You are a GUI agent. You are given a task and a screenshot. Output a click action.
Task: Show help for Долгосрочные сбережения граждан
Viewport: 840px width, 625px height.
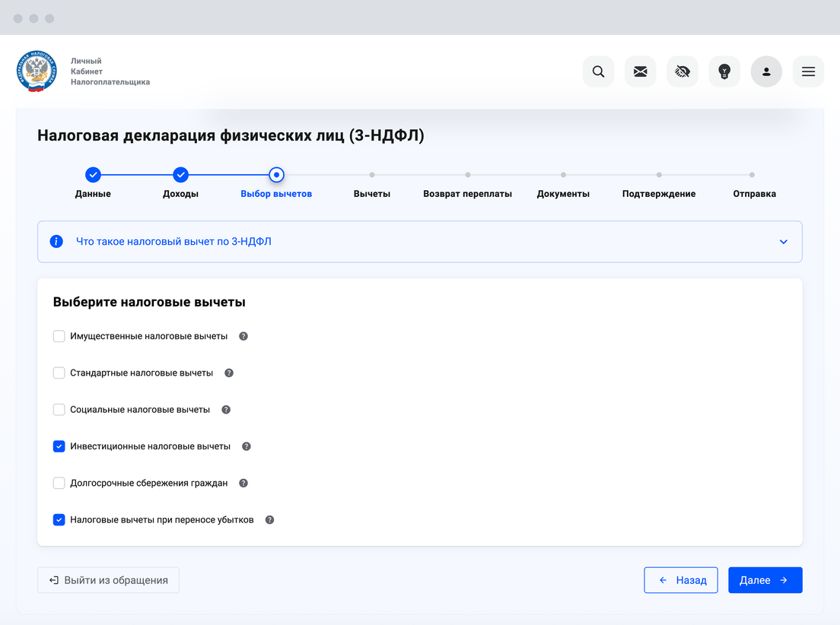point(243,483)
